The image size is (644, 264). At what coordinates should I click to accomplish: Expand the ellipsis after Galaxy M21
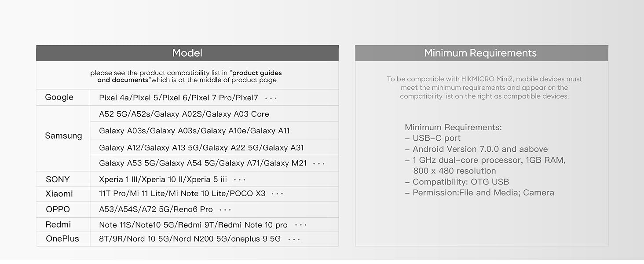tap(318, 164)
